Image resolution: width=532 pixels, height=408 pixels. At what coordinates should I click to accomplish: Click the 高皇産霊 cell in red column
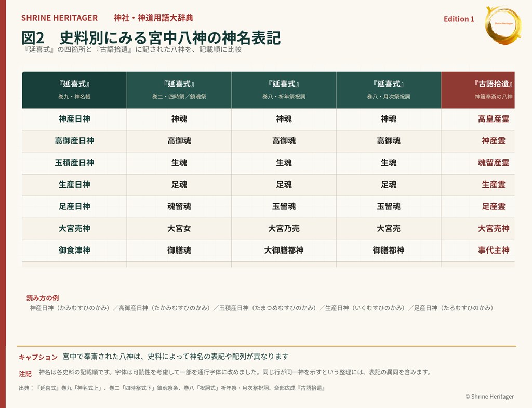coord(478,119)
